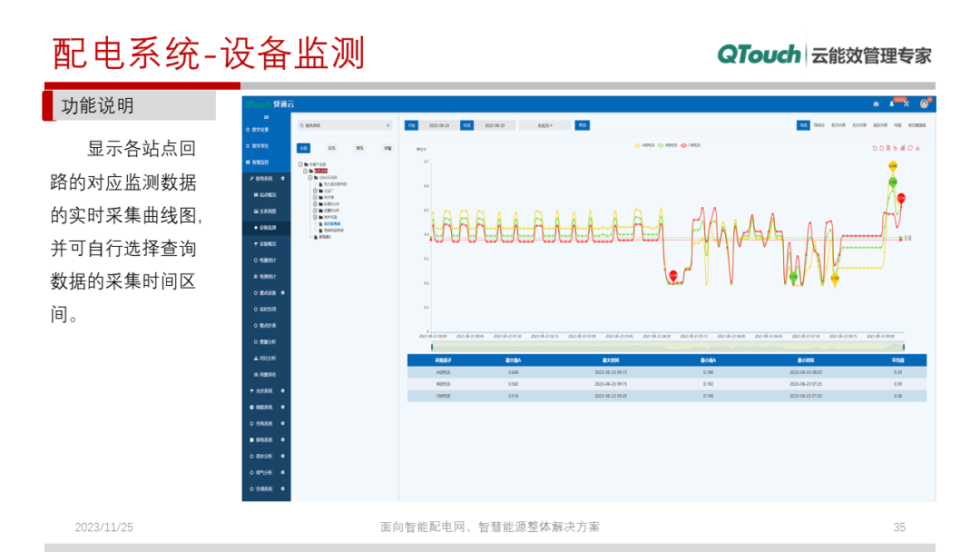Select the 相电压 parameter tab

coord(818,125)
